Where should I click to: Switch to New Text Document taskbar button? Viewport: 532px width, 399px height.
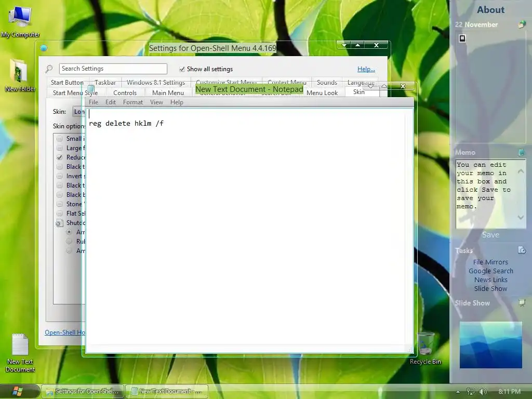167,392
